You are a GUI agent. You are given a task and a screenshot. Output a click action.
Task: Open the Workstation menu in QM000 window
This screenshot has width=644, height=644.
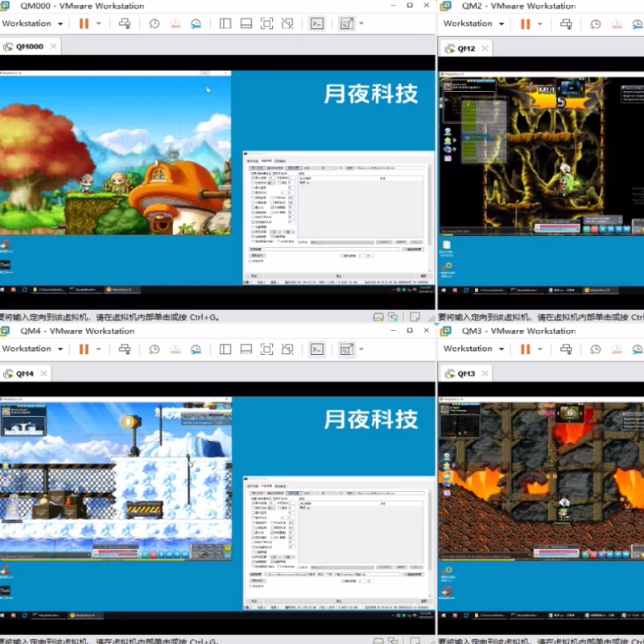(x=32, y=23)
